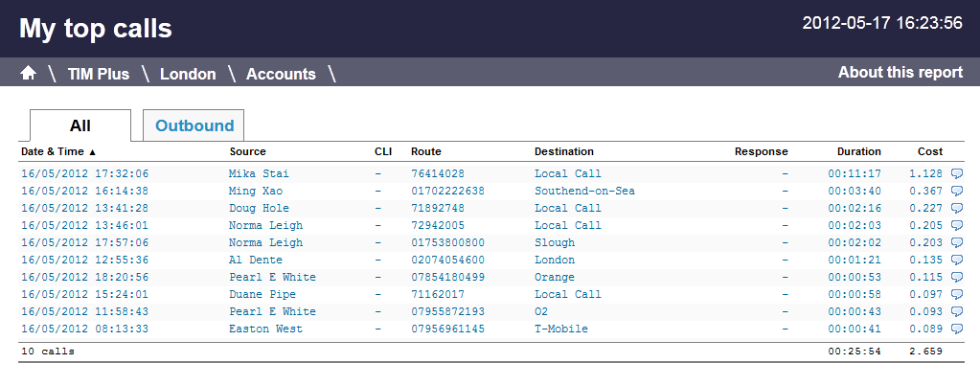980x386 pixels.
Task: Open comment icon for Al Dente call
Action: (956, 260)
